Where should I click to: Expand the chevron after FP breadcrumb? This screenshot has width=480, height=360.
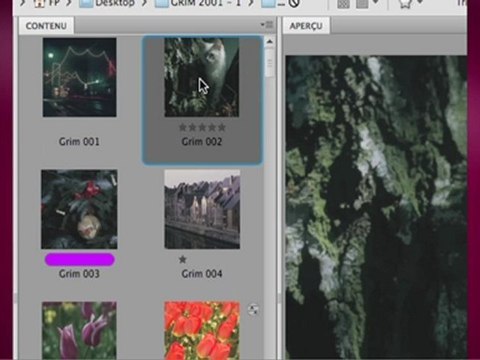click(69, 3)
